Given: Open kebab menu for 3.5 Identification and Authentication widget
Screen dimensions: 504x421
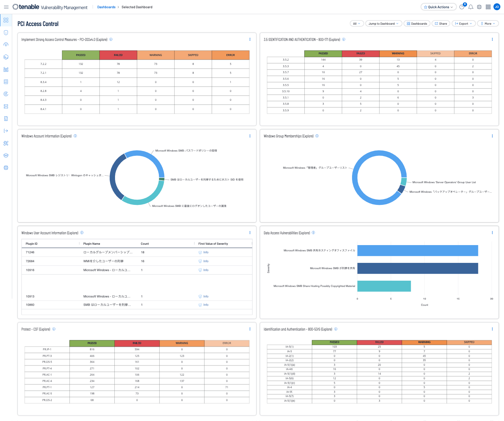Looking at the screenshot, I should [x=492, y=40].
